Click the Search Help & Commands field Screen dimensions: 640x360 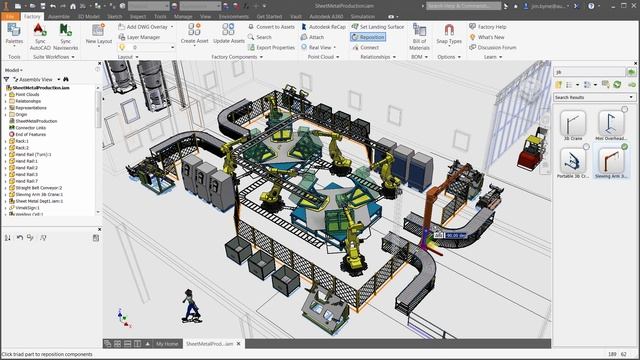click(x=463, y=6)
